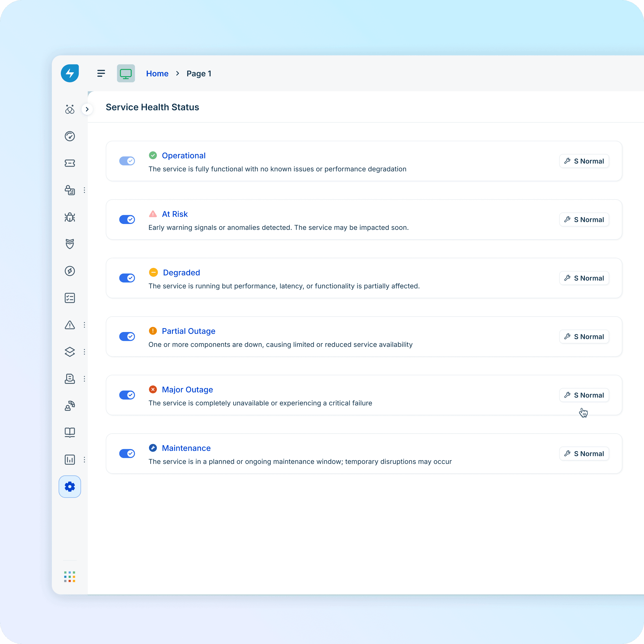
Task: Click S Normal button in Maintenance row
Action: pyautogui.click(x=584, y=454)
